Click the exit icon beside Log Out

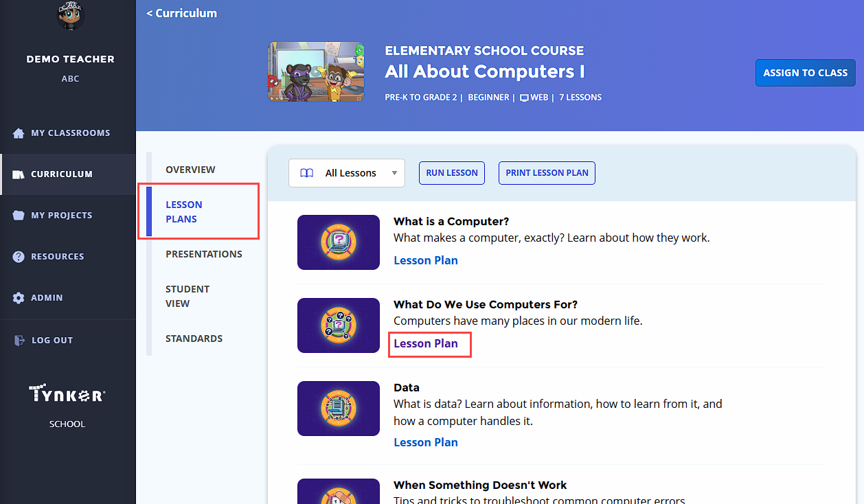[x=19, y=341]
